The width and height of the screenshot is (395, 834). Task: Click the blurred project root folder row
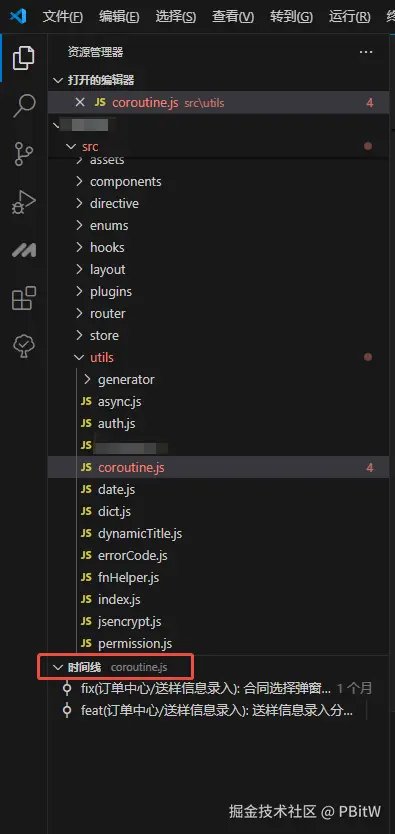click(218, 126)
